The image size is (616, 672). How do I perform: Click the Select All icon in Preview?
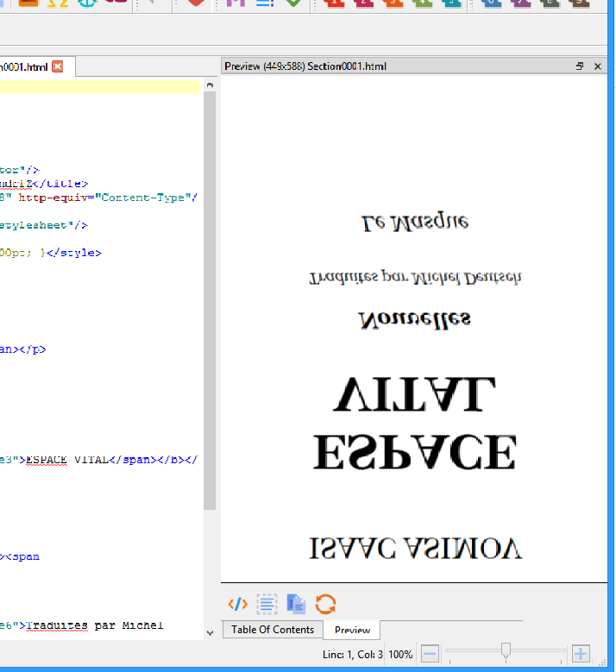(x=267, y=604)
